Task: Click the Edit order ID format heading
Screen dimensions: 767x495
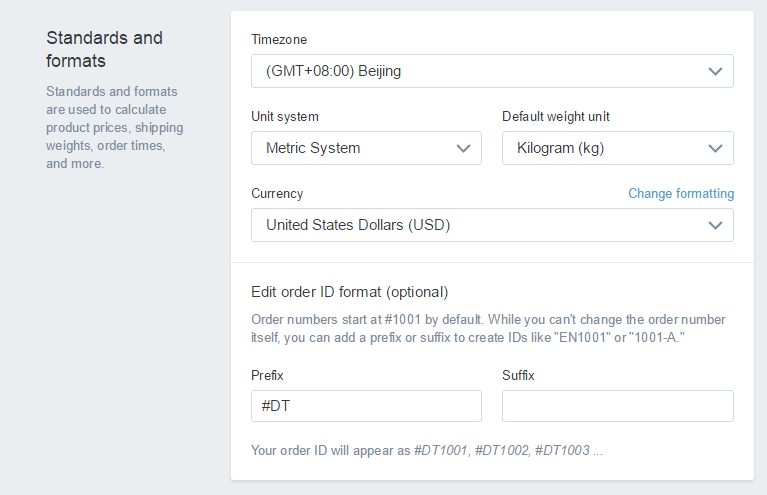Action: [349, 292]
